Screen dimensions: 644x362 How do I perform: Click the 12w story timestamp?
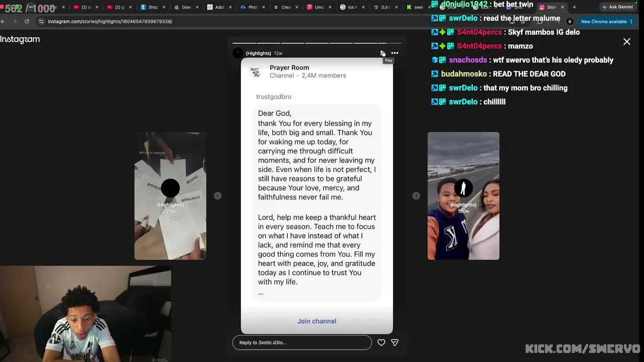point(278,53)
